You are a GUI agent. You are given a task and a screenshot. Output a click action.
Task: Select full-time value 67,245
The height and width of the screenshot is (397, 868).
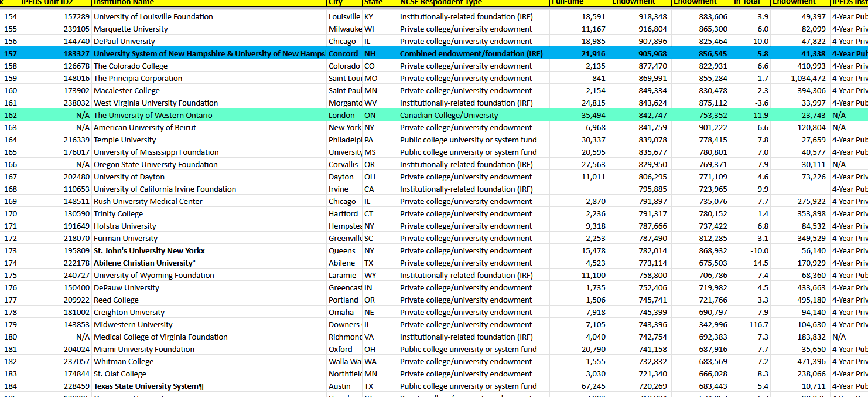tap(579, 386)
